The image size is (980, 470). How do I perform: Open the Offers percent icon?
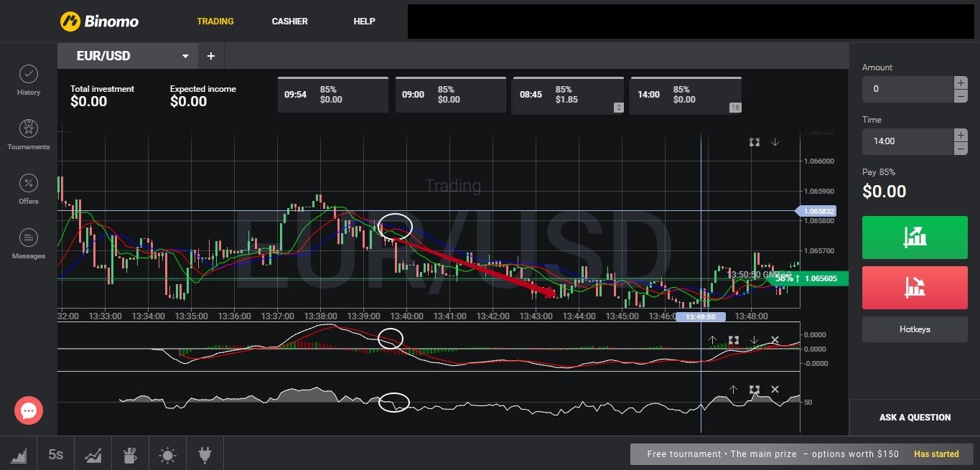(x=29, y=184)
